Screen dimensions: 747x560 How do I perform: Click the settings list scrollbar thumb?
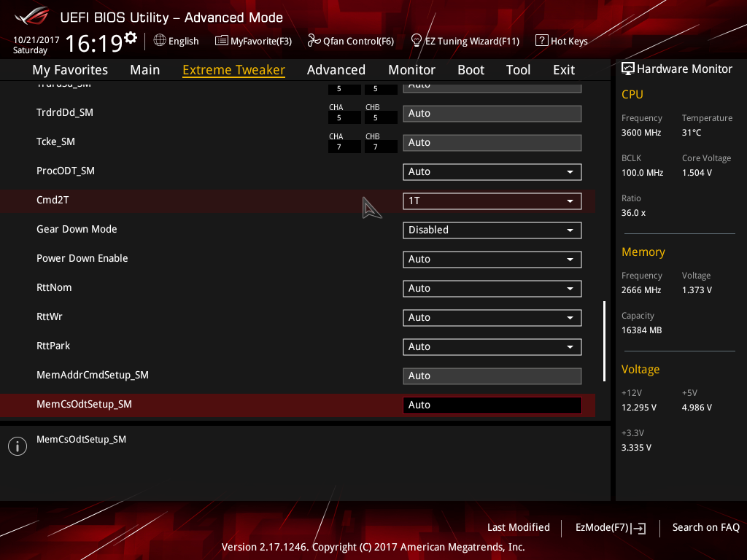click(605, 341)
